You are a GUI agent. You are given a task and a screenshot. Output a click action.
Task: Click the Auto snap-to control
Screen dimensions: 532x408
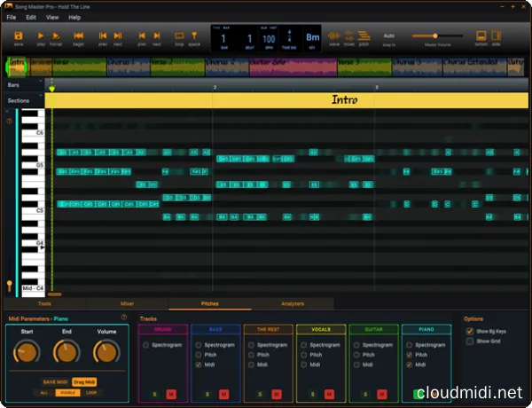click(389, 36)
